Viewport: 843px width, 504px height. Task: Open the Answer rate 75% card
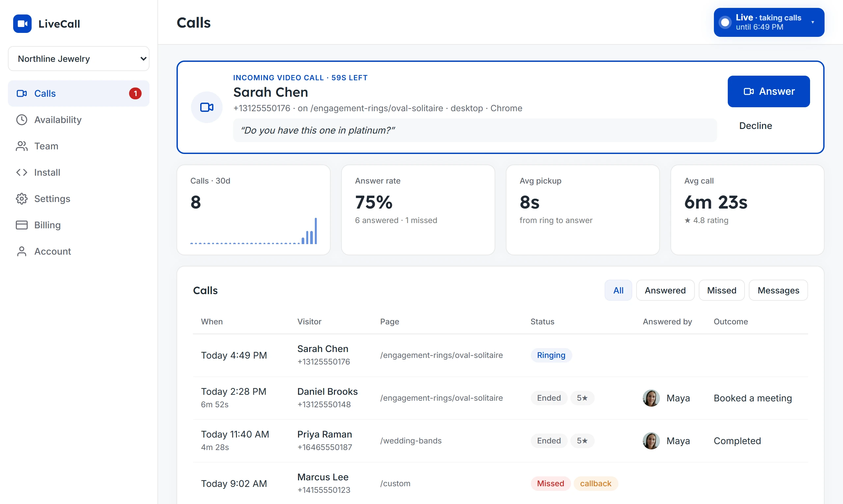coord(418,210)
